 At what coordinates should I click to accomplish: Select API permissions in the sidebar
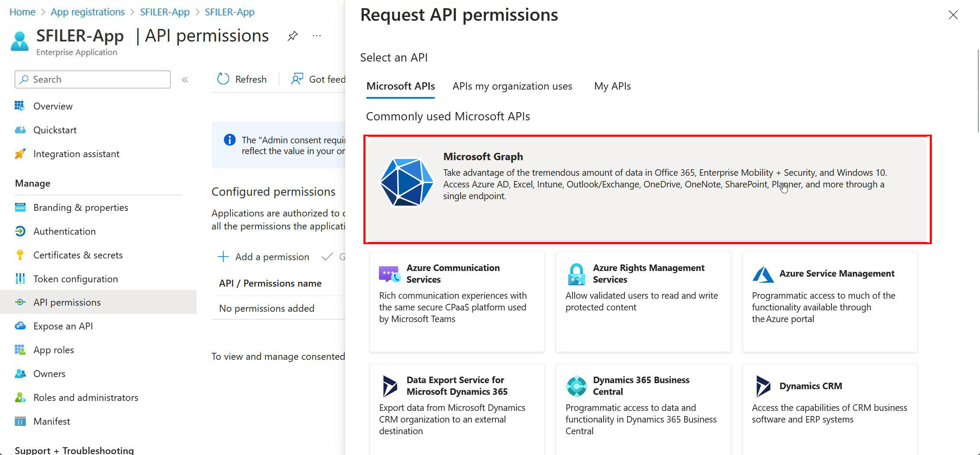coord(98,302)
